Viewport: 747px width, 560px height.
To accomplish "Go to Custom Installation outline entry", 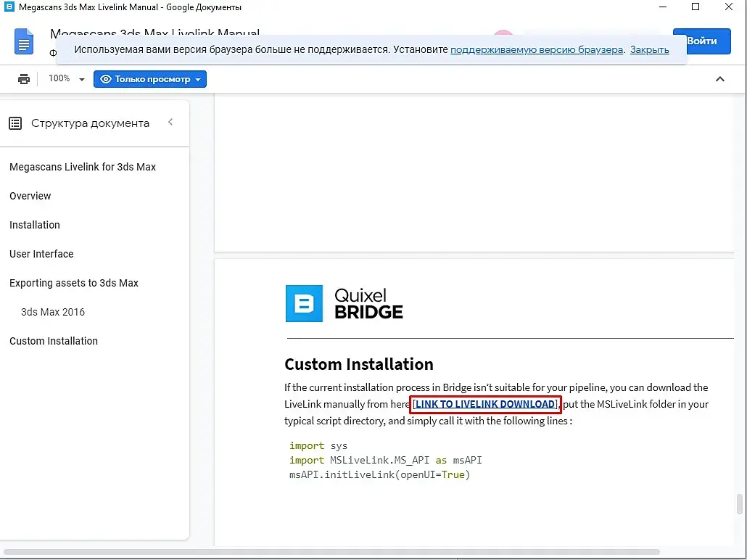I will 54,341.
